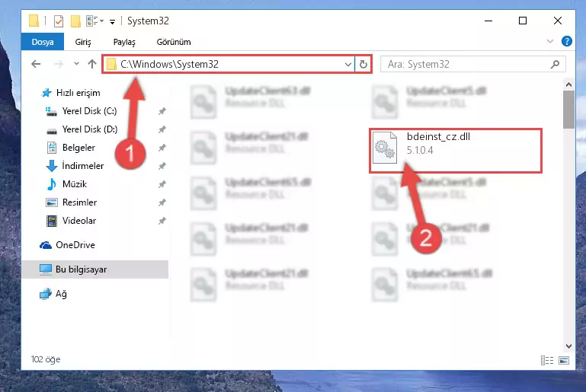586x392 pixels.
Task: Click the pin icon beside Müzik
Action: (162, 184)
